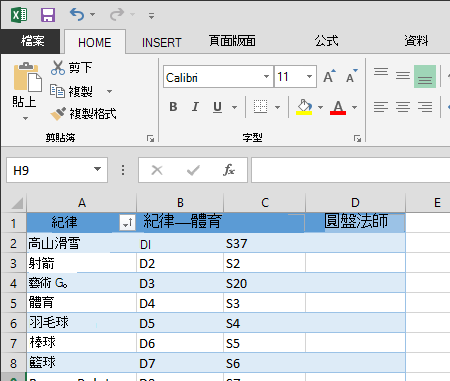Apply cell borders with the borders icon
The image size is (450, 381).
coord(260,107)
